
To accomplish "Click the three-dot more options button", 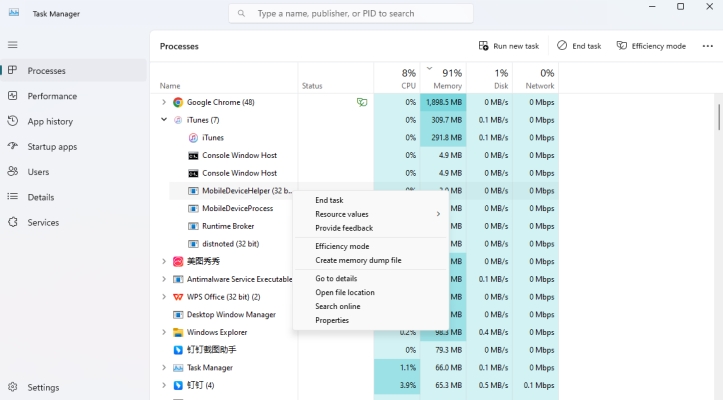I will (707, 46).
